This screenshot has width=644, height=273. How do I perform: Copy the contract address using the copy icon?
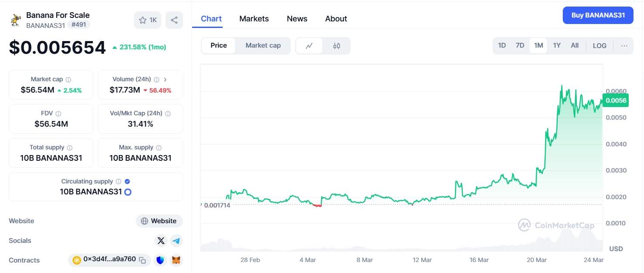click(x=142, y=260)
